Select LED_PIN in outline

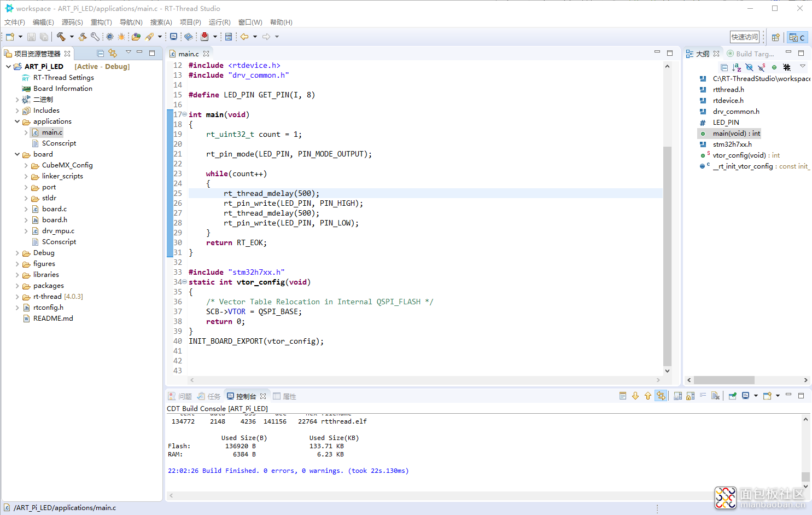pos(726,122)
